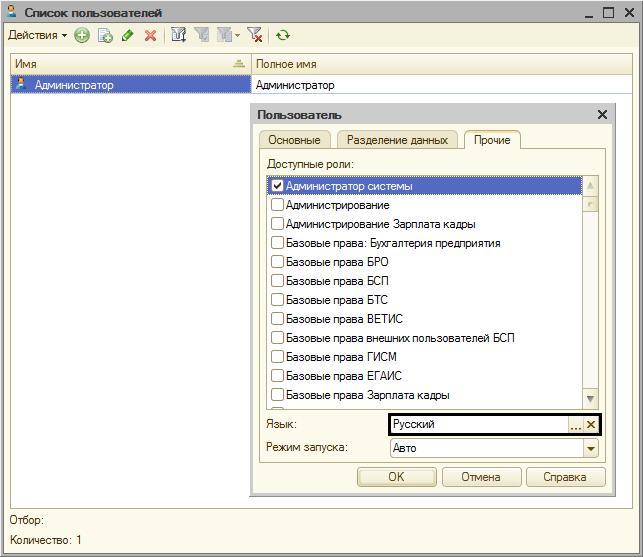
Task: Uncheck the Администратор системы role
Action: (x=278, y=186)
